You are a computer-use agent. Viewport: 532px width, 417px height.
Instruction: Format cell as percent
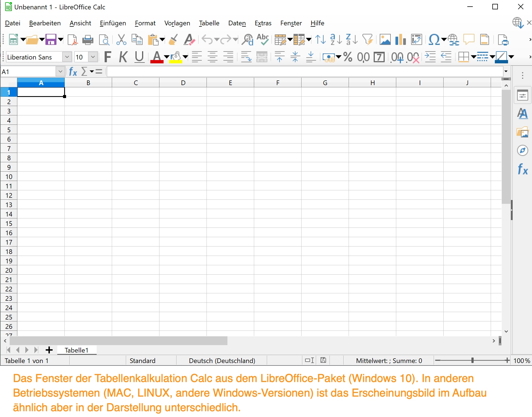348,57
